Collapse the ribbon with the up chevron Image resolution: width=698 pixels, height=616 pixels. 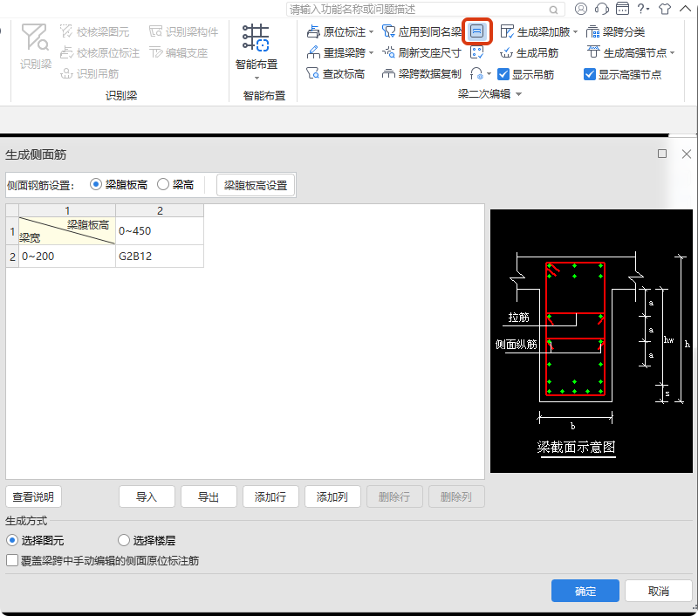pyautogui.click(x=685, y=9)
